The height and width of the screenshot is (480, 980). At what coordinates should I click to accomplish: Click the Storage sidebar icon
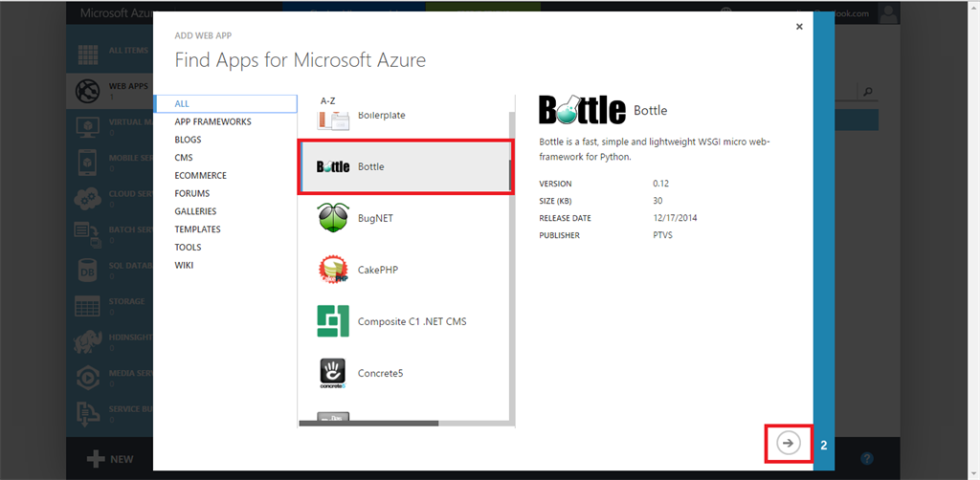coord(88,307)
